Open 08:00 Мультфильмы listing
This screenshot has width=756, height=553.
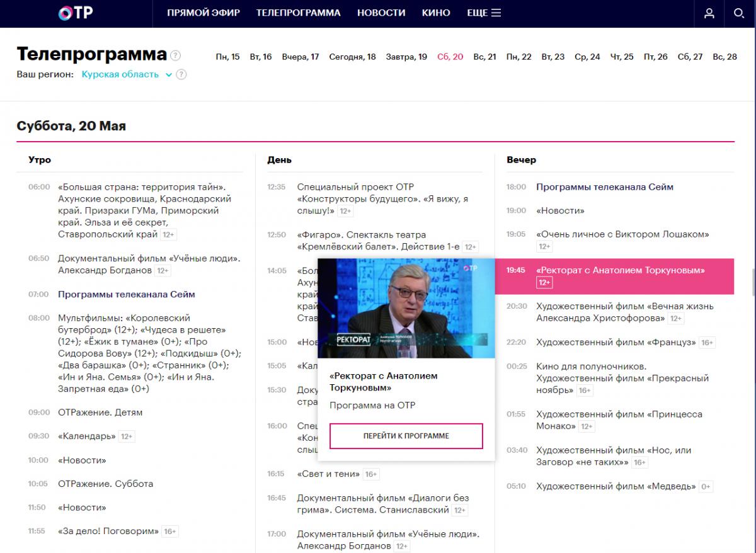149,353
